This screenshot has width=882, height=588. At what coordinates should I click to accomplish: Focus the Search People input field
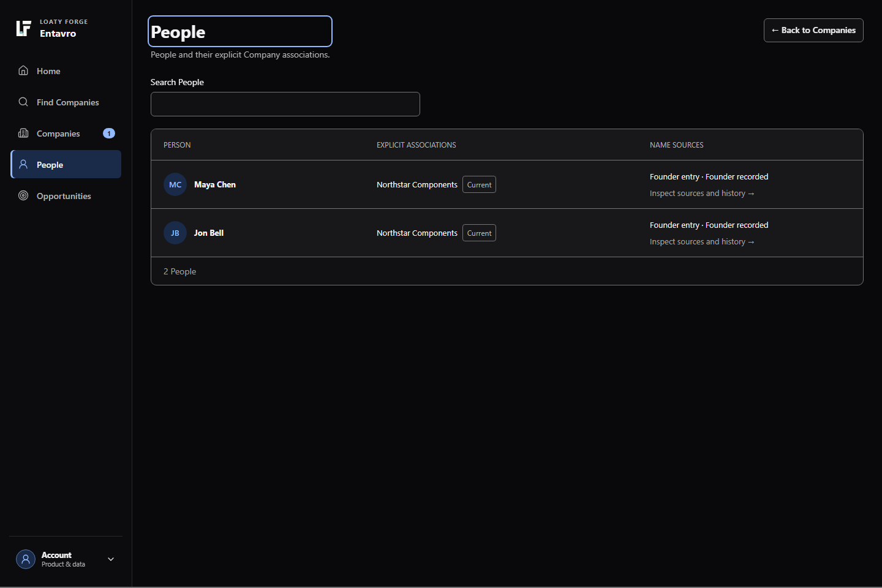(285, 104)
